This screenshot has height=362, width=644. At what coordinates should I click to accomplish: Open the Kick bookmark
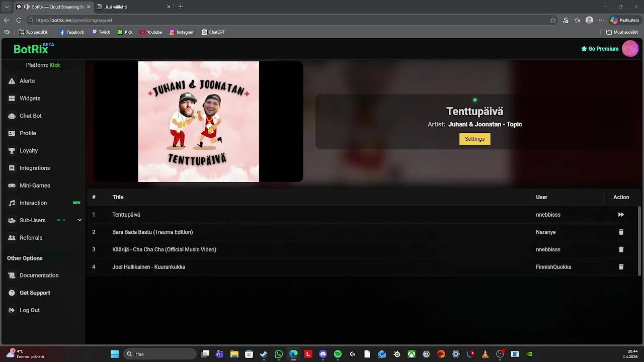click(125, 32)
